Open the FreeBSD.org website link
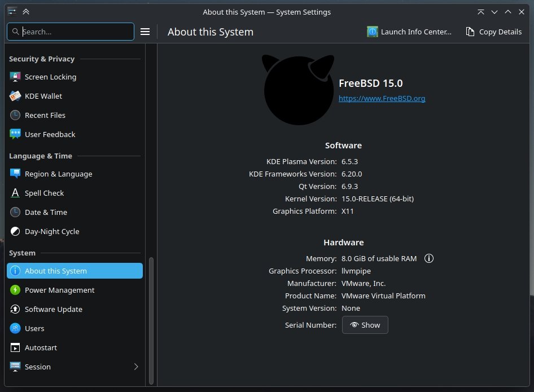The image size is (534, 392). click(x=382, y=98)
